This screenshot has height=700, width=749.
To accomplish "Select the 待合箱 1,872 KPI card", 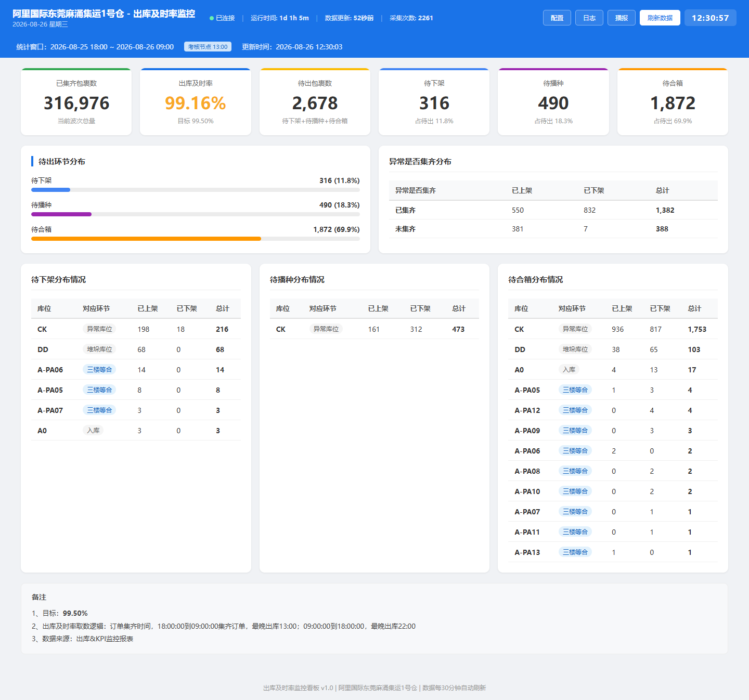I will pos(673,102).
